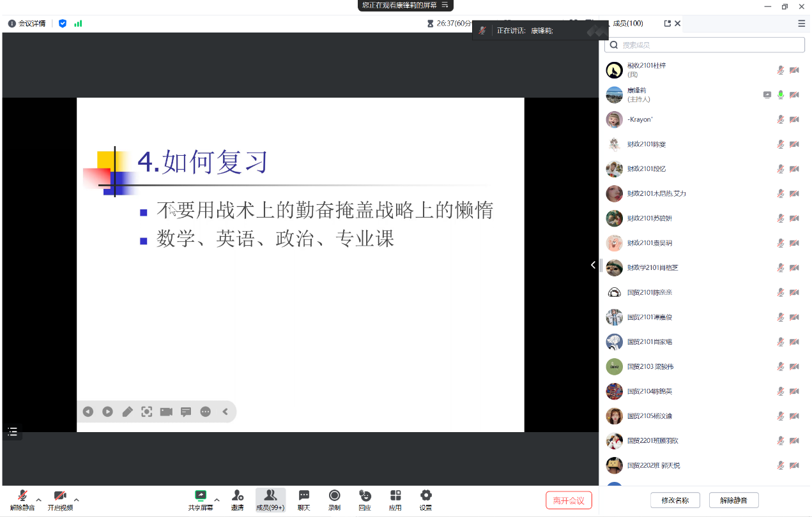This screenshot has width=812, height=517.
Task: Select the pen annotation tool on the slide
Action: coord(127,412)
